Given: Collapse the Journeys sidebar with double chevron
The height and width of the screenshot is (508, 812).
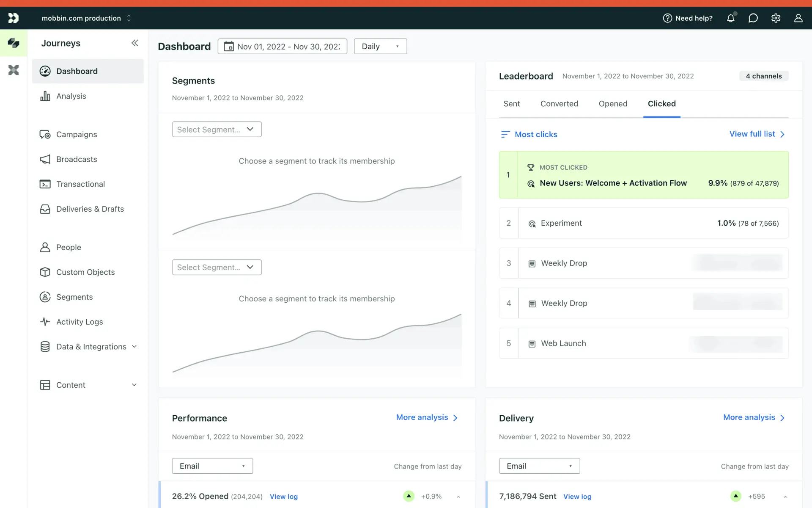Looking at the screenshot, I should click(134, 43).
